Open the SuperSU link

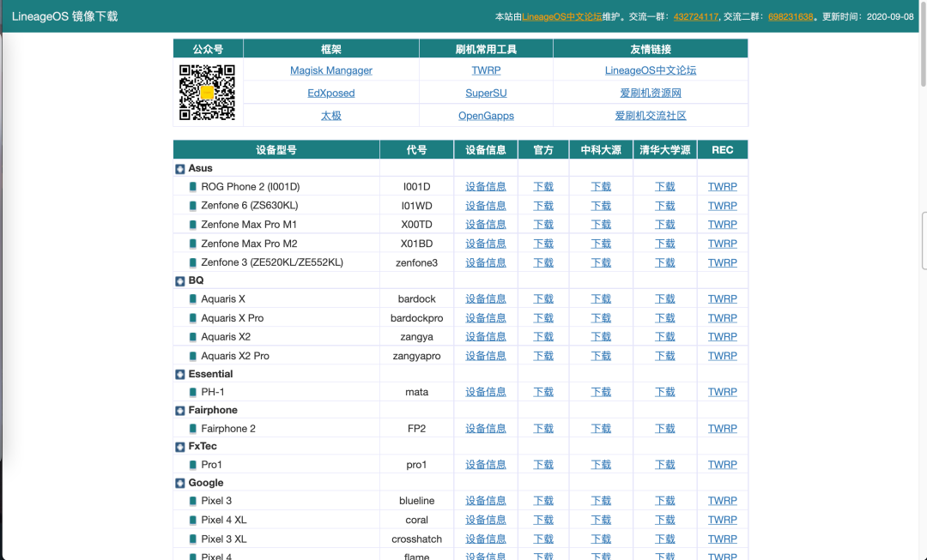click(x=486, y=93)
